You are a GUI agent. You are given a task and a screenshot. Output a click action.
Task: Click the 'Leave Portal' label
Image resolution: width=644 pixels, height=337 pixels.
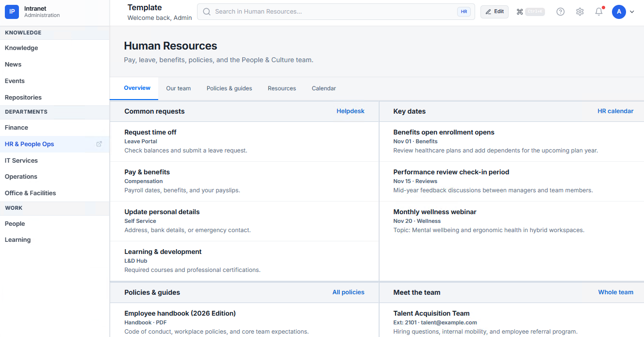[x=141, y=141]
